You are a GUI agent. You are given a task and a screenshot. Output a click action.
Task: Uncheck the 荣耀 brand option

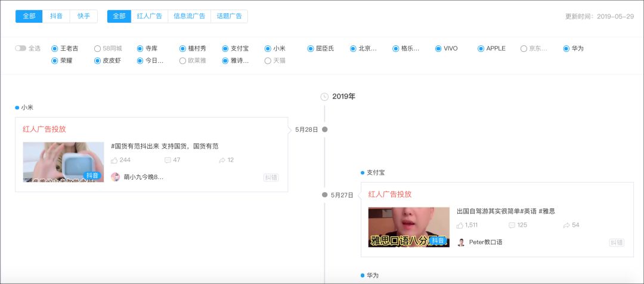pos(55,61)
